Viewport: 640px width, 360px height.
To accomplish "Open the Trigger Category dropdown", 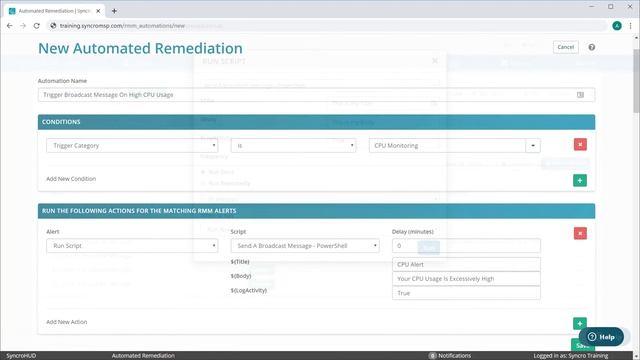I will click(132, 146).
